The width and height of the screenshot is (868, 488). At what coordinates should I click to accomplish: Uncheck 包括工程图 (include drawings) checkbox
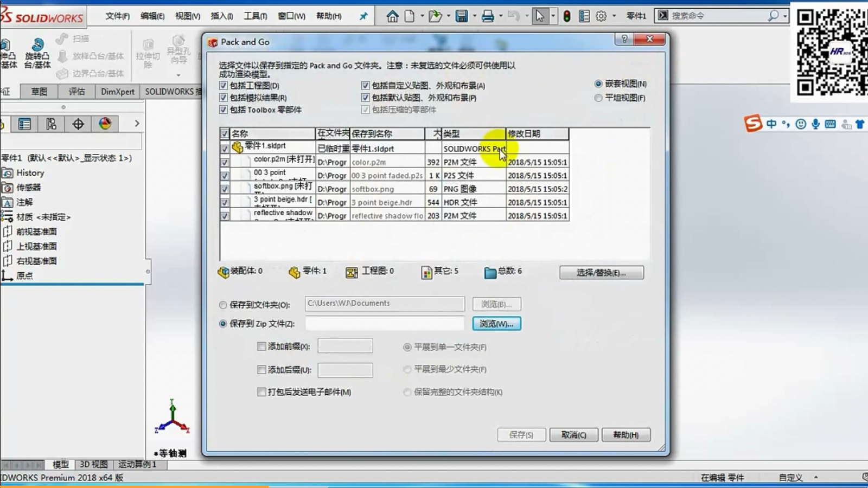pyautogui.click(x=224, y=86)
